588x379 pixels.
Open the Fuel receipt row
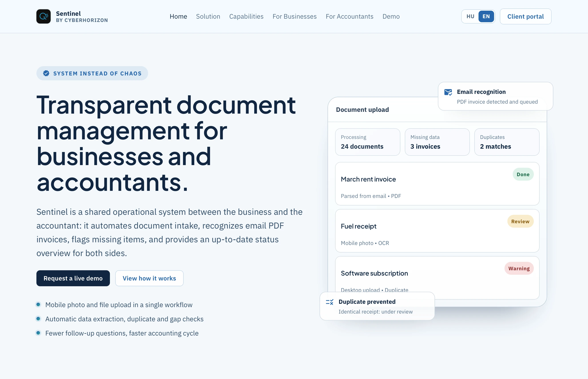coord(437,231)
